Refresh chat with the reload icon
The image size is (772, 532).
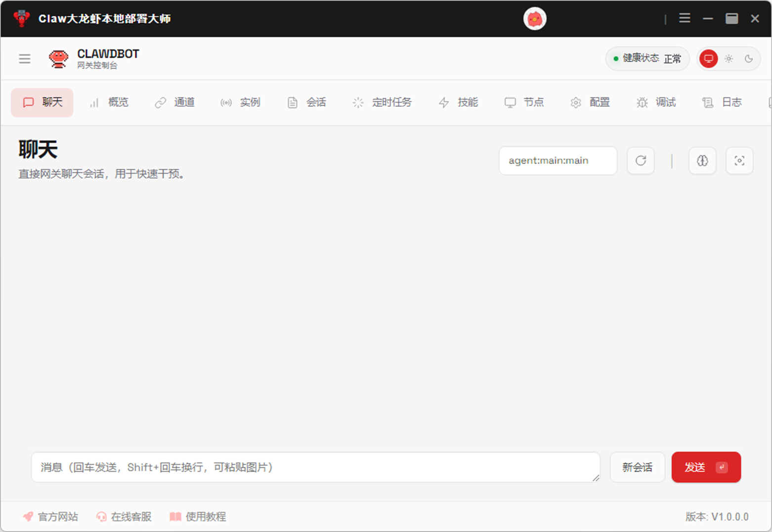click(641, 161)
